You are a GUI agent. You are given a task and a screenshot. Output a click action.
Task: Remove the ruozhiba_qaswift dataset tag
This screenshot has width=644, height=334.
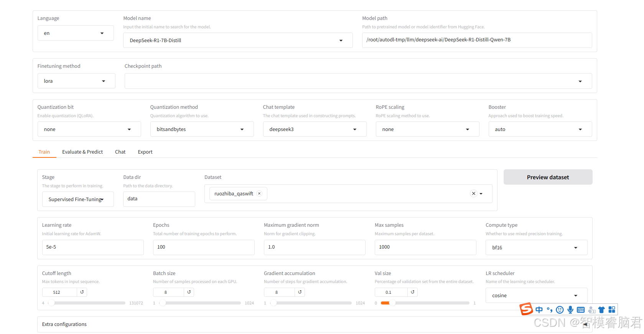(x=259, y=193)
